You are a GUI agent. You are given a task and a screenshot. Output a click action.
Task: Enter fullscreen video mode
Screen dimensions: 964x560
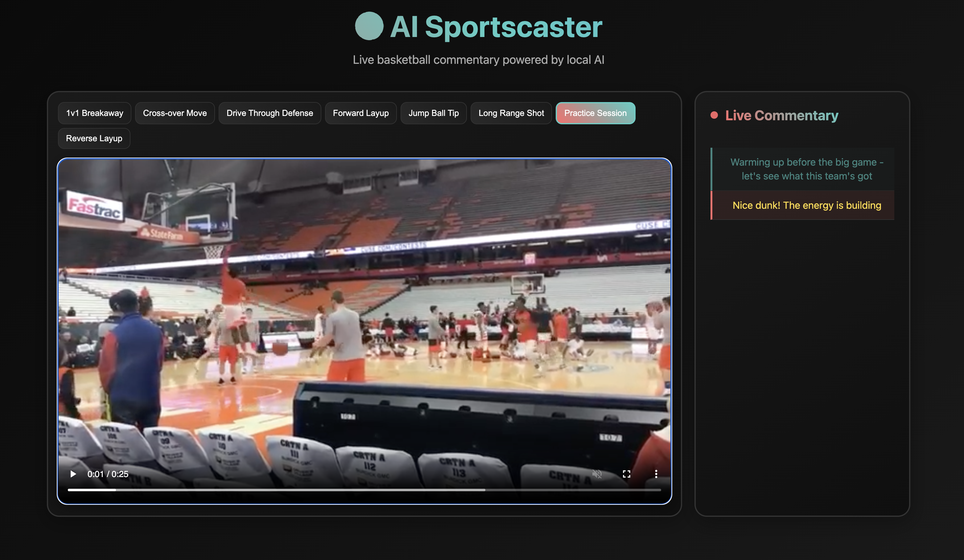pos(626,474)
